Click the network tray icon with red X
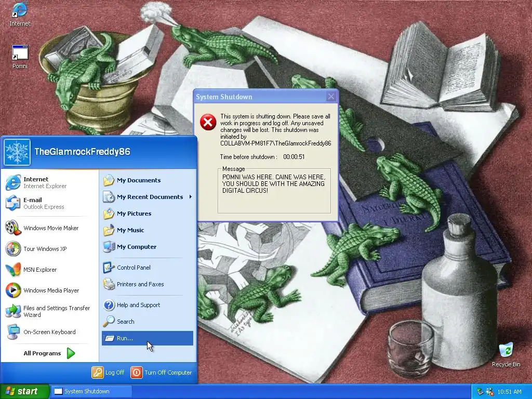Screen dimensions: 532x399 (489, 392)
